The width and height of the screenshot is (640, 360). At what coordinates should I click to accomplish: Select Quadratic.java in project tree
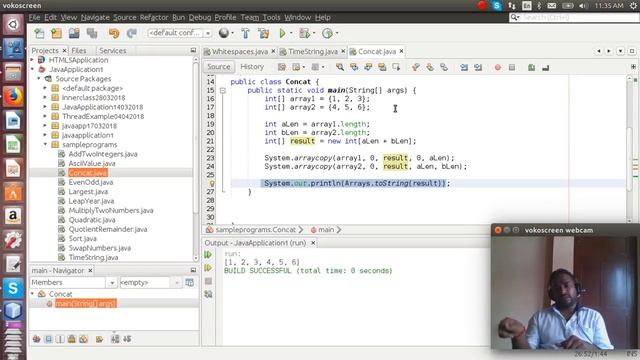coord(92,220)
